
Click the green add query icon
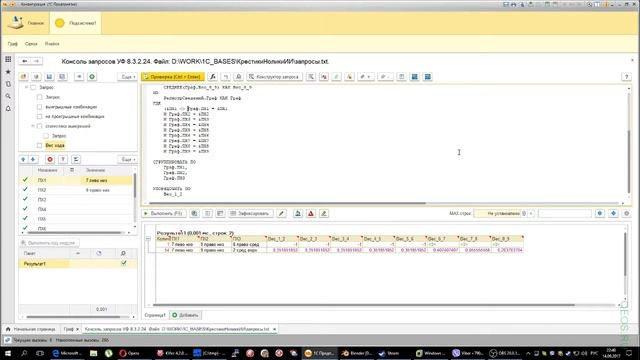click(x=92, y=77)
